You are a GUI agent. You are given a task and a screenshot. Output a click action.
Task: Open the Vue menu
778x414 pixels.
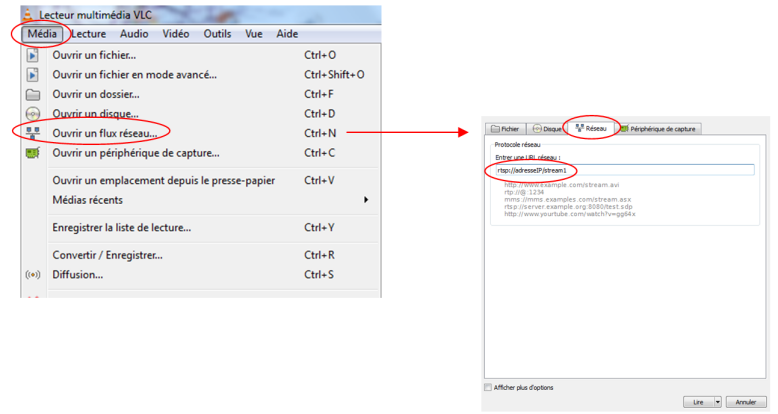coord(254,34)
